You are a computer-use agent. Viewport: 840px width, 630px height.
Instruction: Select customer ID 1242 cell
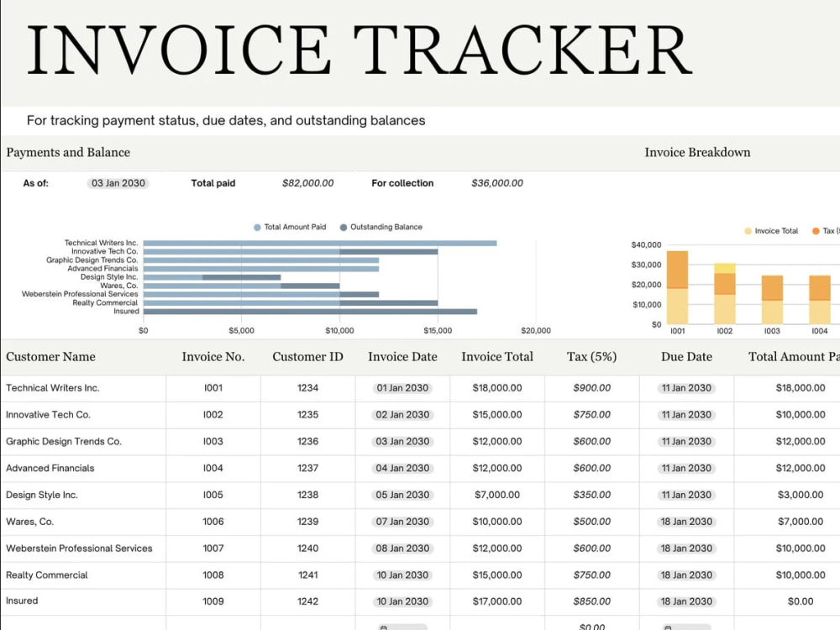[308, 601]
